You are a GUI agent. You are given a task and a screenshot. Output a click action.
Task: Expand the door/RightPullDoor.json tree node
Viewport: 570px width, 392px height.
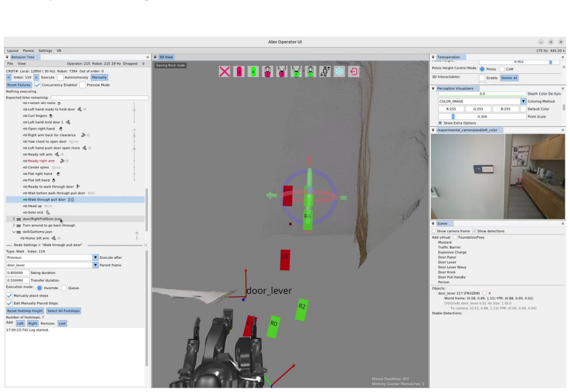[14, 219]
